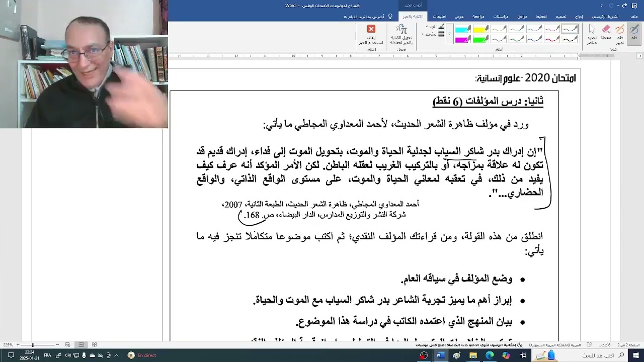Click the Tell Me search box

[x=367, y=17]
